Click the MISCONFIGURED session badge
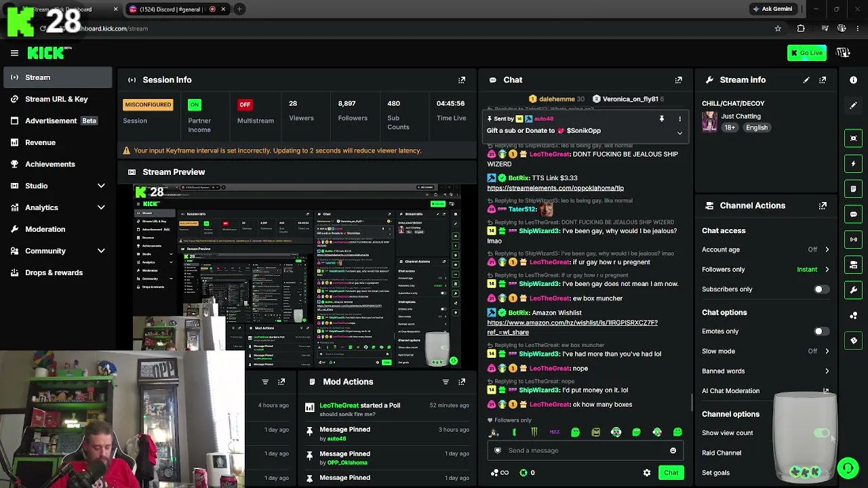Viewport: 868px width, 488px height. pyautogui.click(x=148, y=105)
